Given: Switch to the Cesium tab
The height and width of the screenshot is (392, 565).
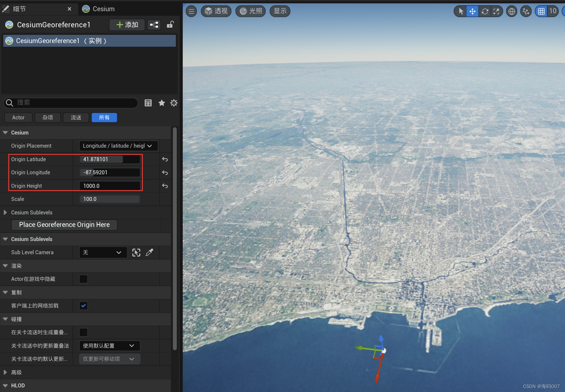Looking at the screenshot, I should pos(98,9).
